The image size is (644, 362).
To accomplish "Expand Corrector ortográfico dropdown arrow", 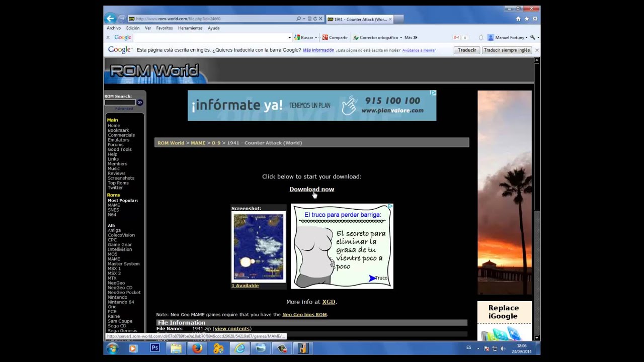I will 401,37.
